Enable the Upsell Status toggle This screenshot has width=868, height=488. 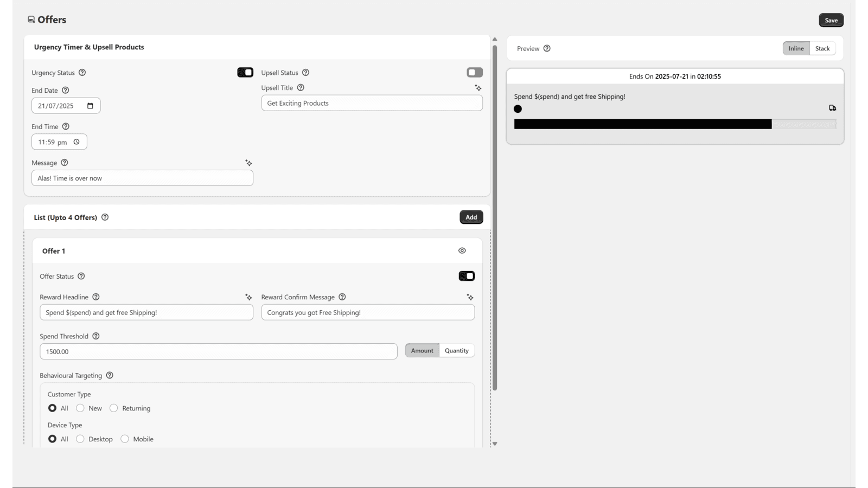pyautogui.click(x=475, y=73)
